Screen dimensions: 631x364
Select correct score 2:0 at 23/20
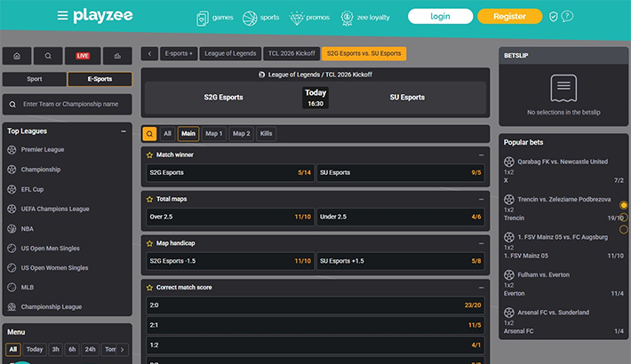coord(315,305)
